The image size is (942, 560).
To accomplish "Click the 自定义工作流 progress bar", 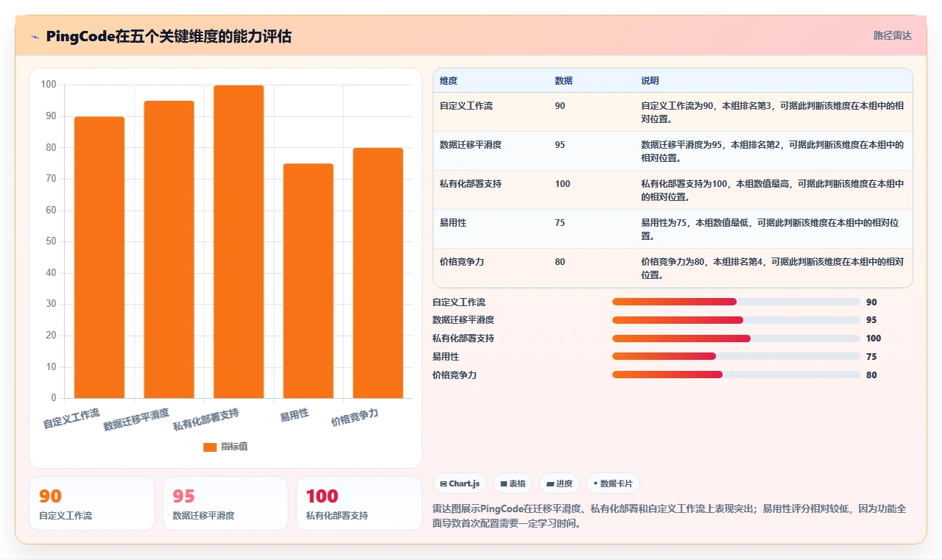I will [x=736, y=302].
